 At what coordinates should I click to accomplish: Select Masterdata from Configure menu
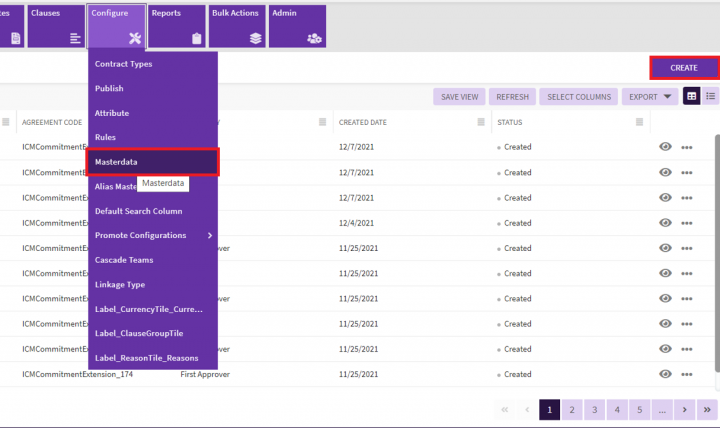[x=152, y=162]
